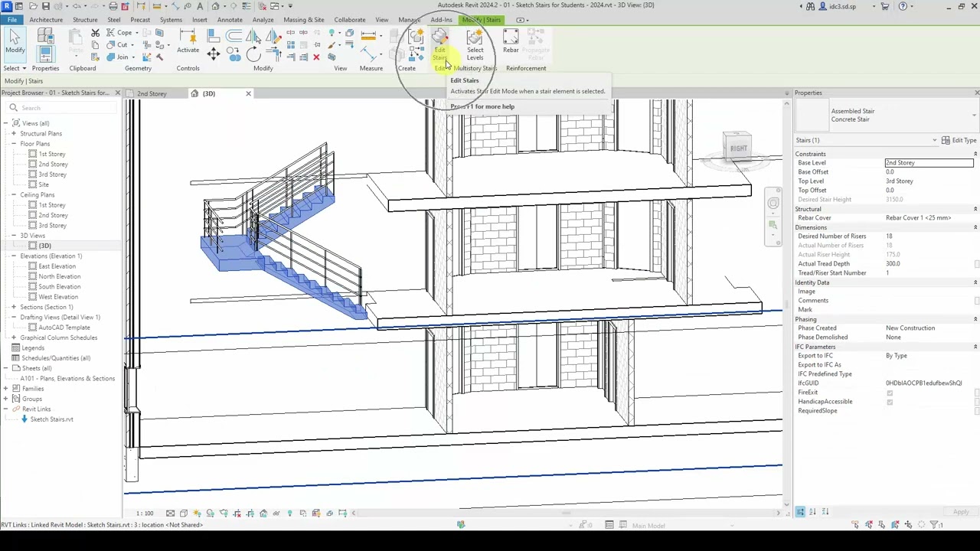Close the Project Browser panel
The width and height of the screenshot is (980, 551).
117,93
